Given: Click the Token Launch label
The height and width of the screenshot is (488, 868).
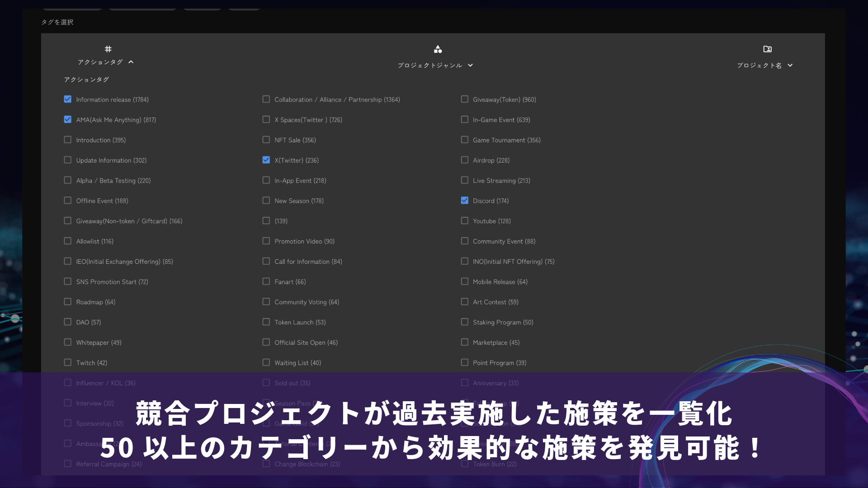Looking at the screenshot, I should 300,322.
